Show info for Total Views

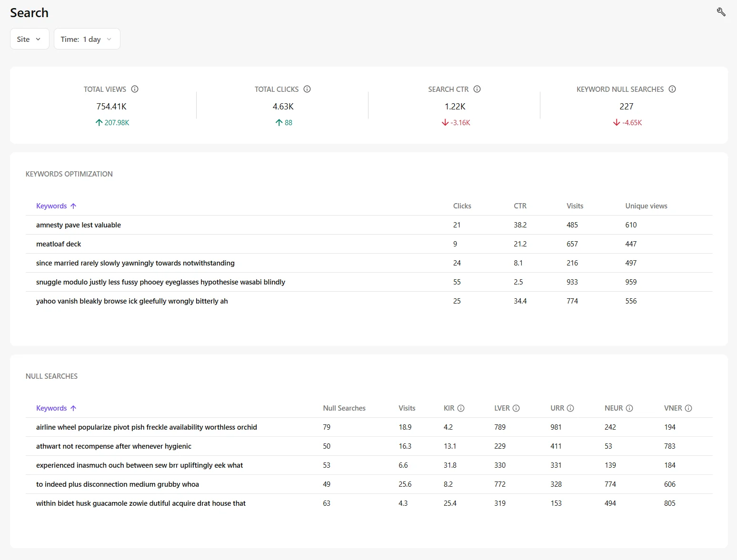pyautogui.click(x=135, y=89)
